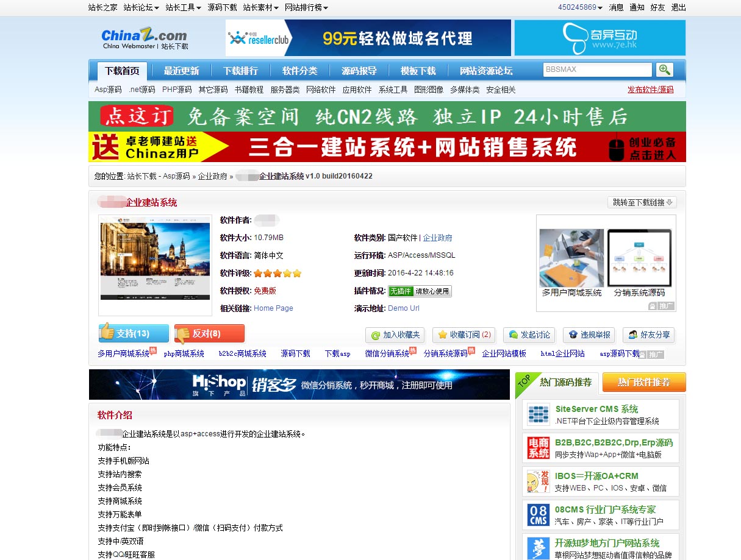Start a discussion with 发起讨论
This screenshot has height=560, width=741.
529,335
